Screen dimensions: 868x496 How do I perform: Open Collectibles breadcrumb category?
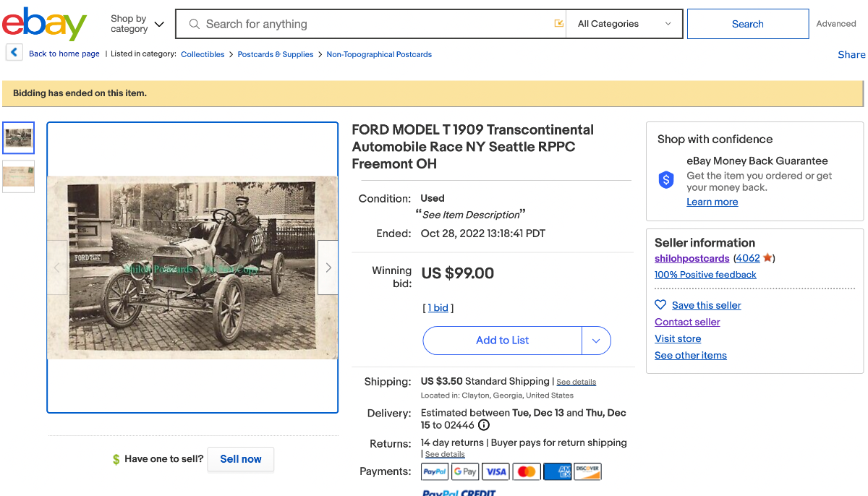point(203,54)
